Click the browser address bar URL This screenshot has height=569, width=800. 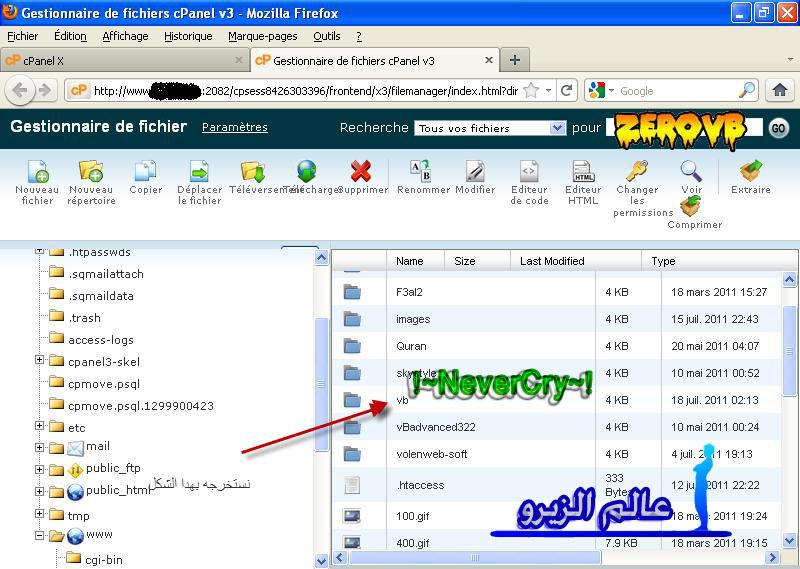306,91
